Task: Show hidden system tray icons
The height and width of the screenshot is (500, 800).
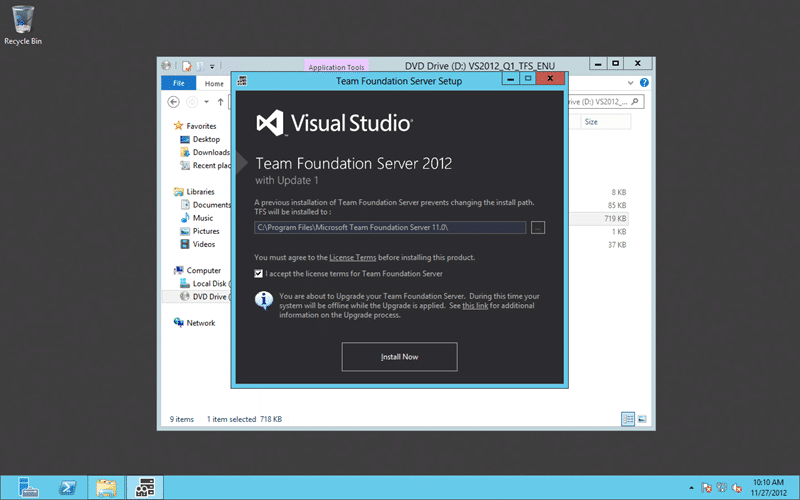Action: [x=691, y=488]
